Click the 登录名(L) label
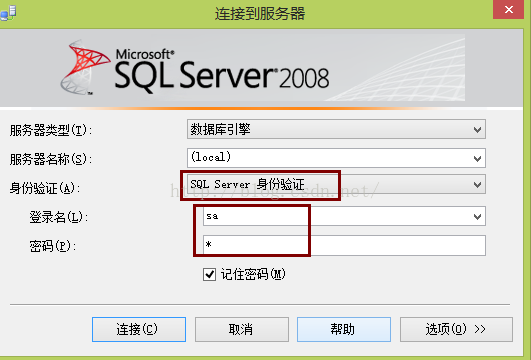The width and height of the screenshot is (531, 360). [x=59, y=217]
